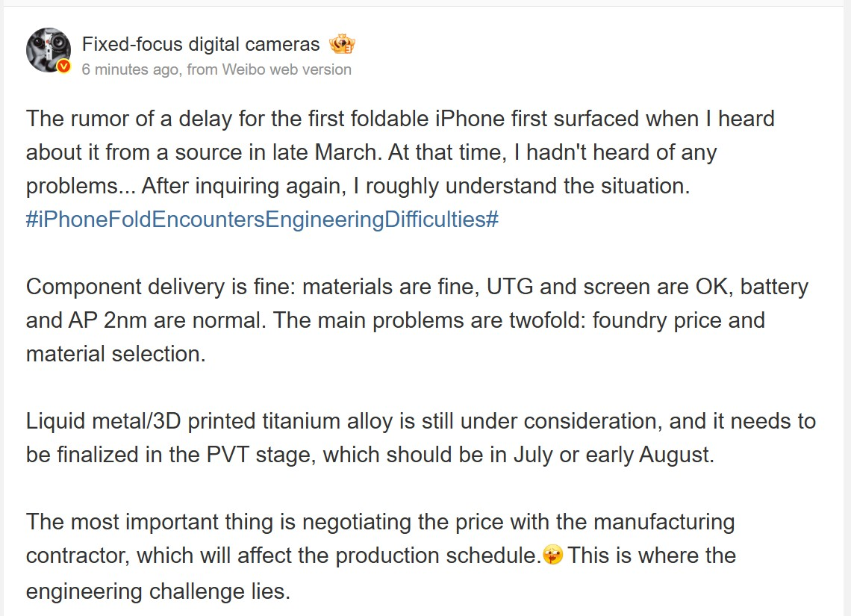
Task: Open the #iPhoneFoldEncountersEngineeringDifficulties# hashtag
Action: pos(262,220)
